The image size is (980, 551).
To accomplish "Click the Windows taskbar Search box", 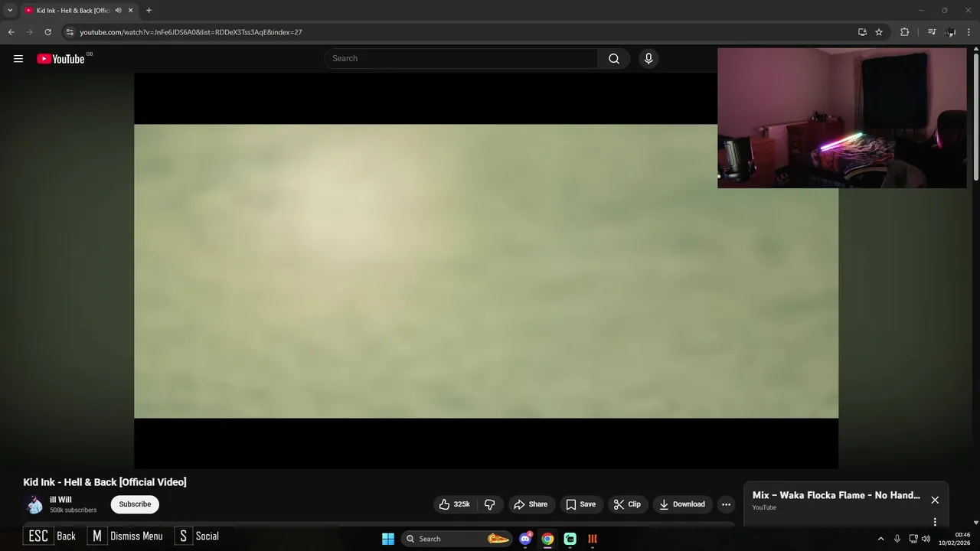I will 456,539.
